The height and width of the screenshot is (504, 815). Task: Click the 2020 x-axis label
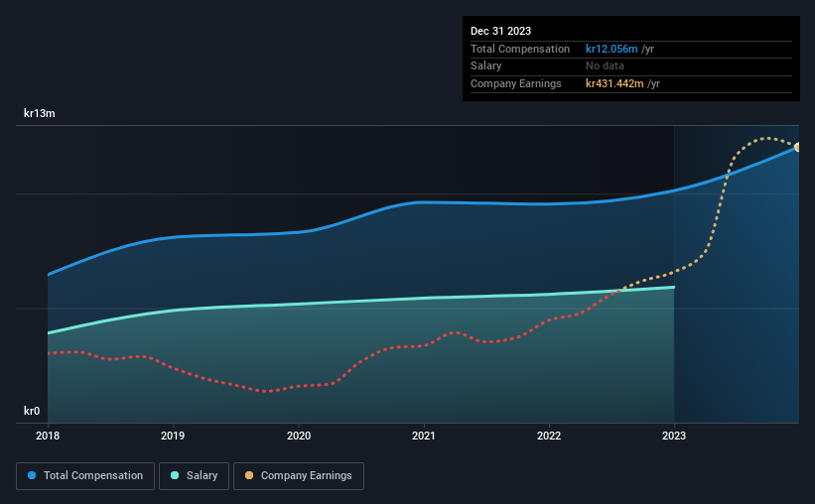(x=299, y=436)
